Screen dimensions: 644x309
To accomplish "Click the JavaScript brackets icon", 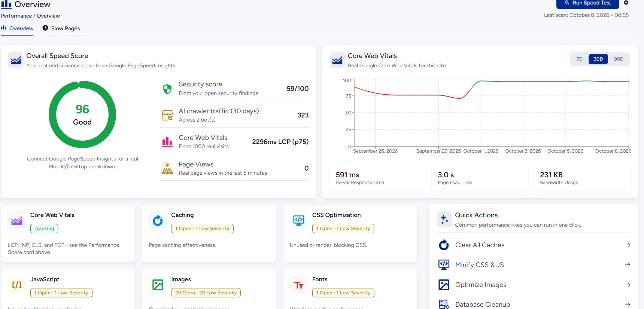I will point(17,285).
